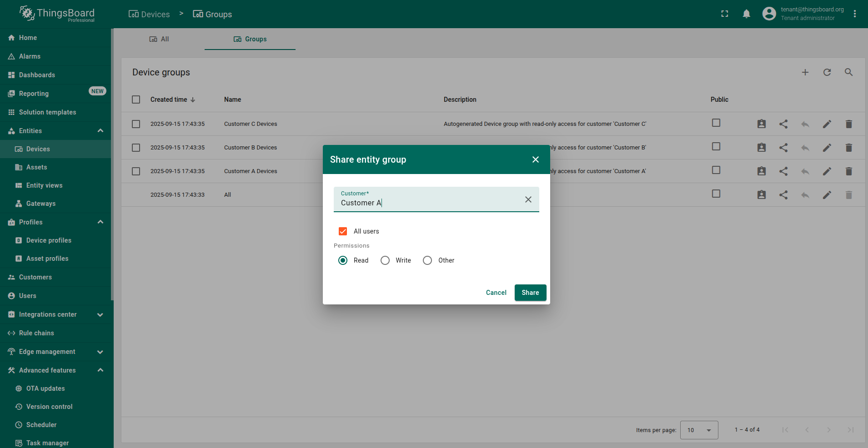Screen dimensions: 868x448
Task: Click the Customer input field
Action: point(427,203)
